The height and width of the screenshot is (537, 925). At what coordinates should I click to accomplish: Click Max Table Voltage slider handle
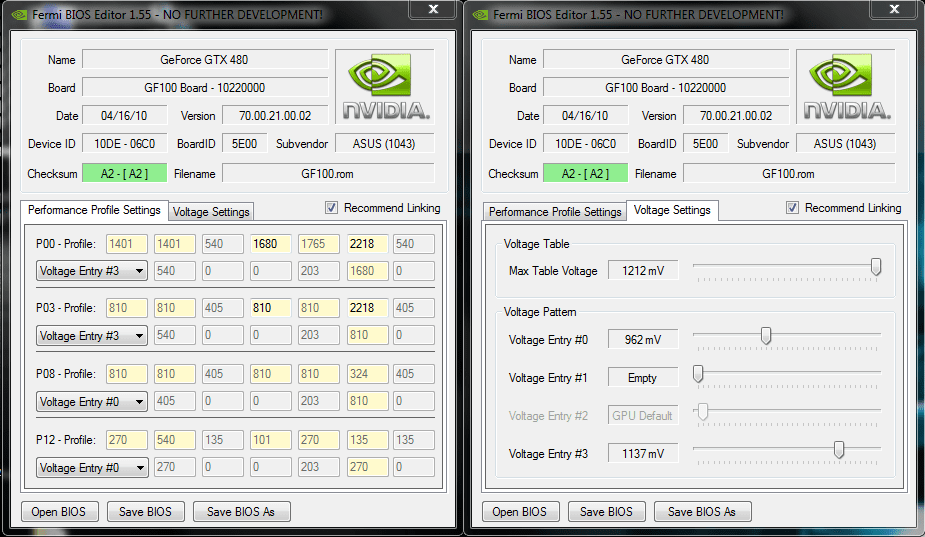(876, 267)
